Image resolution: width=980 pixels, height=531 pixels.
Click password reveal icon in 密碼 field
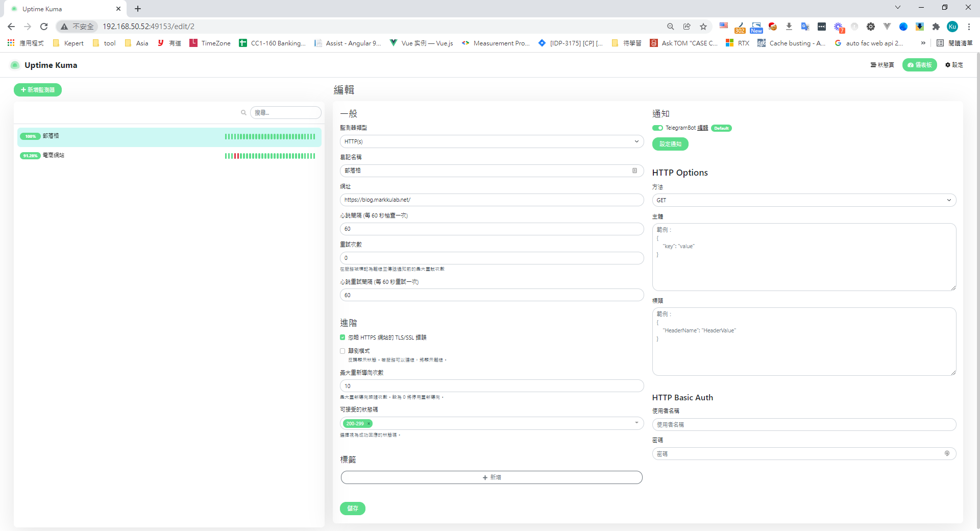(x=947, y=453)
